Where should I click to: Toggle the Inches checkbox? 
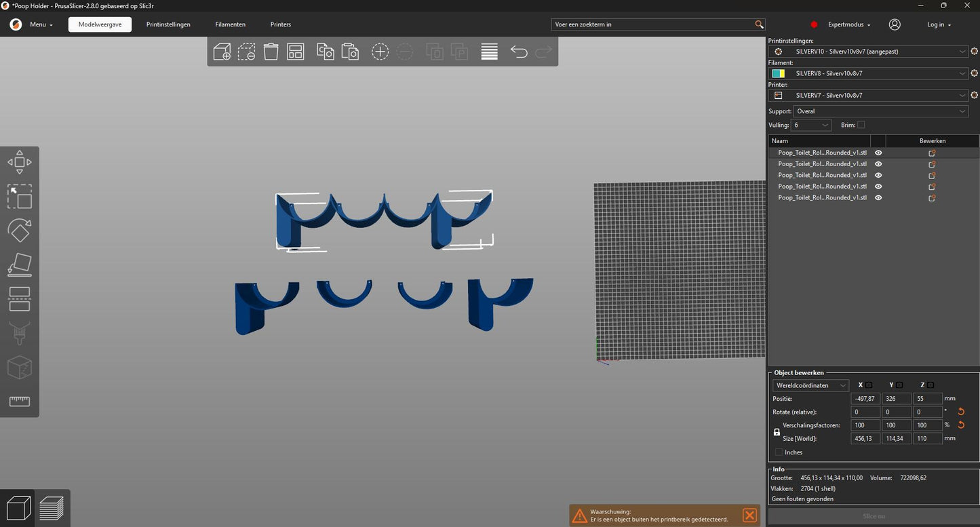779,452
